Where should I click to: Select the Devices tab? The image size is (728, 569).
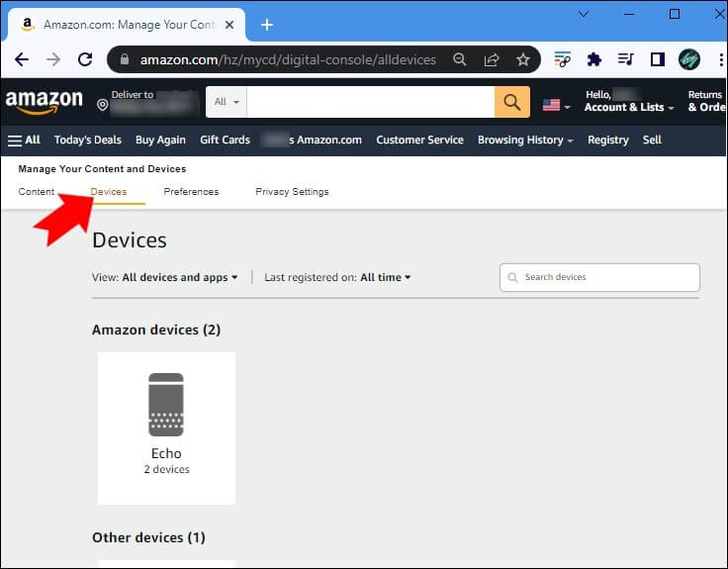(x=109, y=192)
